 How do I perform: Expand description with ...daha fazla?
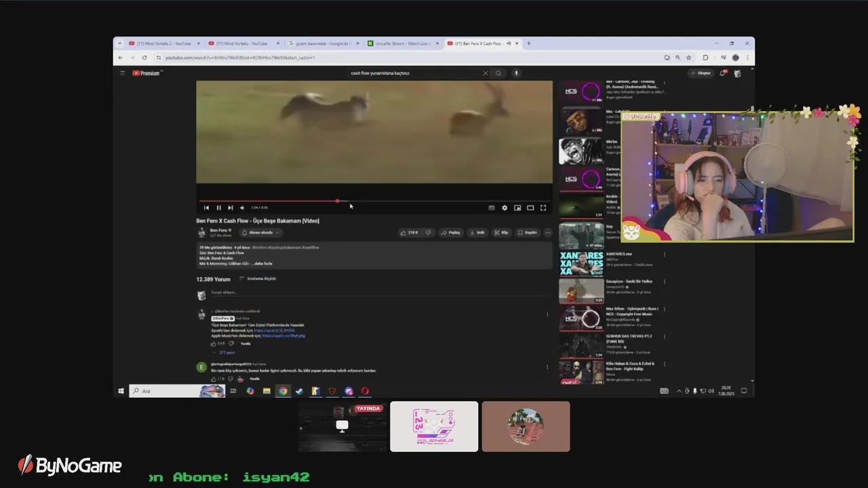pyautogui.click(x=262, y=264)
